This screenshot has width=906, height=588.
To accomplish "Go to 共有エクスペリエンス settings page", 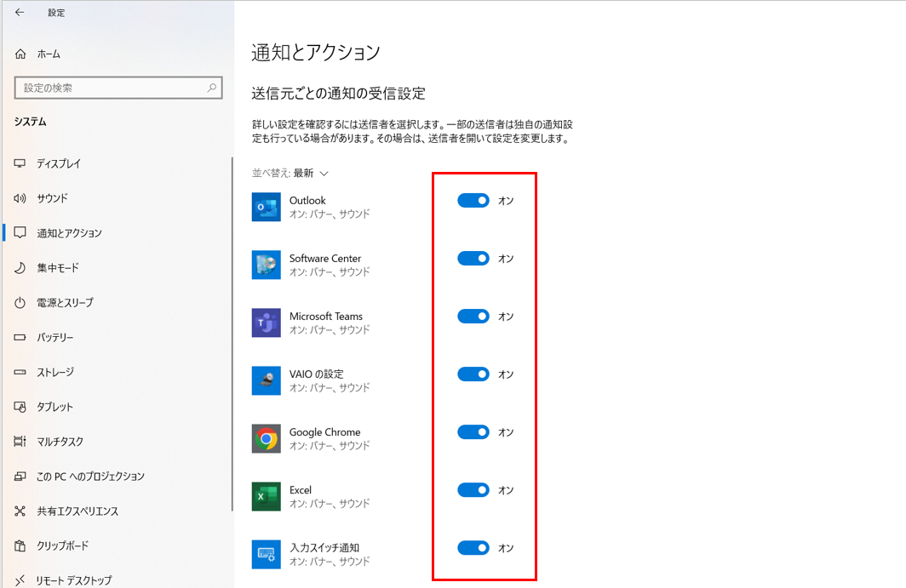I will [77, 511].
